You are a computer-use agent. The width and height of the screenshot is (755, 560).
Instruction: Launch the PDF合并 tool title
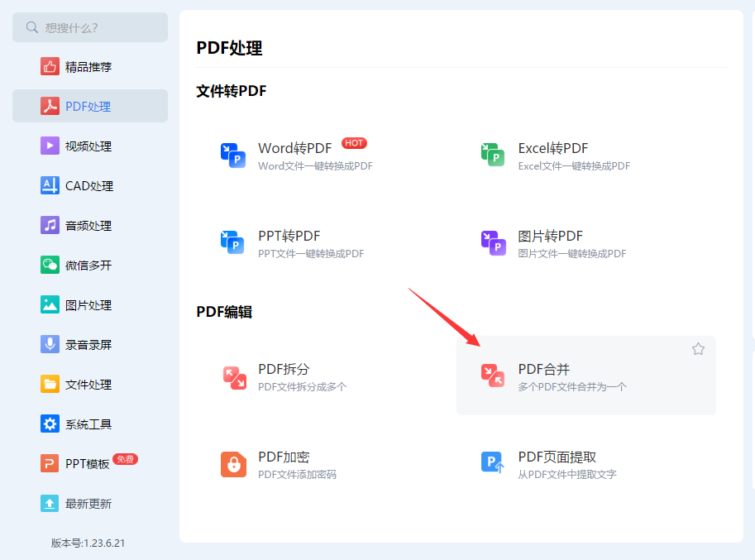(x=543, y=369)
